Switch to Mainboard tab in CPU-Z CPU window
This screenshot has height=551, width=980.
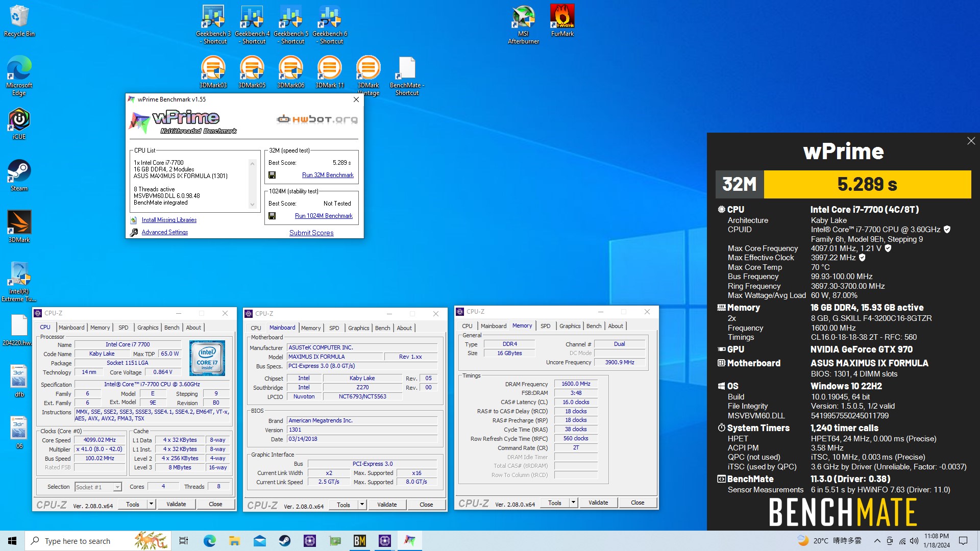pos(71,328)
